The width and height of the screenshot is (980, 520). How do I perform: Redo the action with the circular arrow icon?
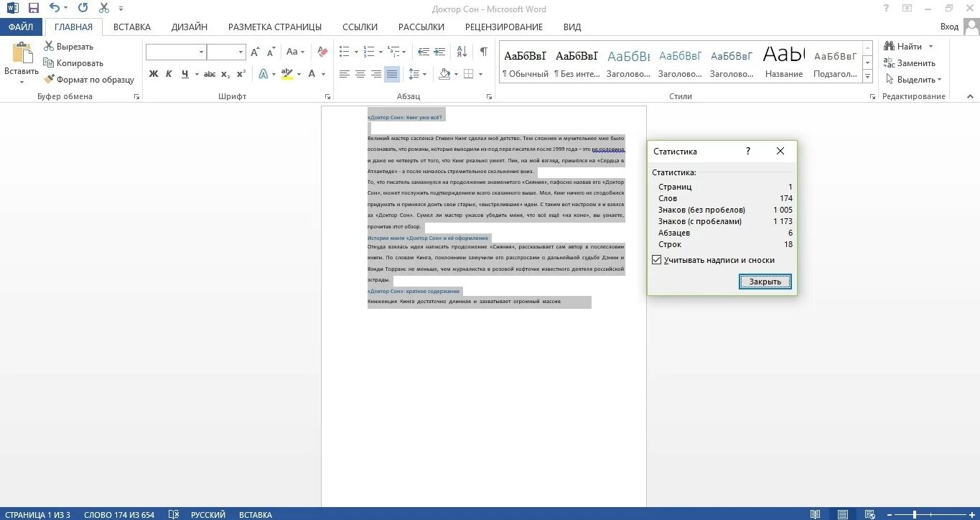pyautogui.click(x=83, y=9)
